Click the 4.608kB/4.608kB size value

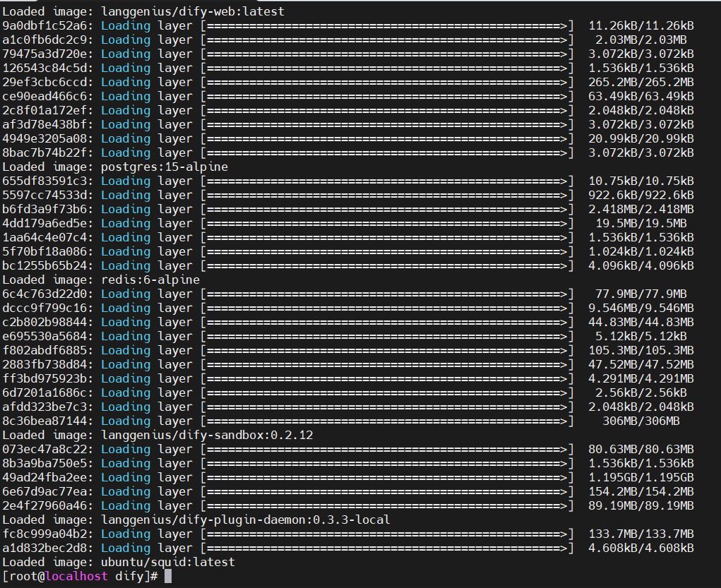click(641, 548)
